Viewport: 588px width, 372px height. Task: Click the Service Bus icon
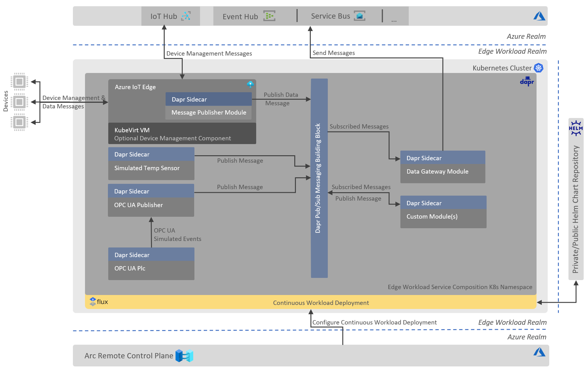click(360, 16)
